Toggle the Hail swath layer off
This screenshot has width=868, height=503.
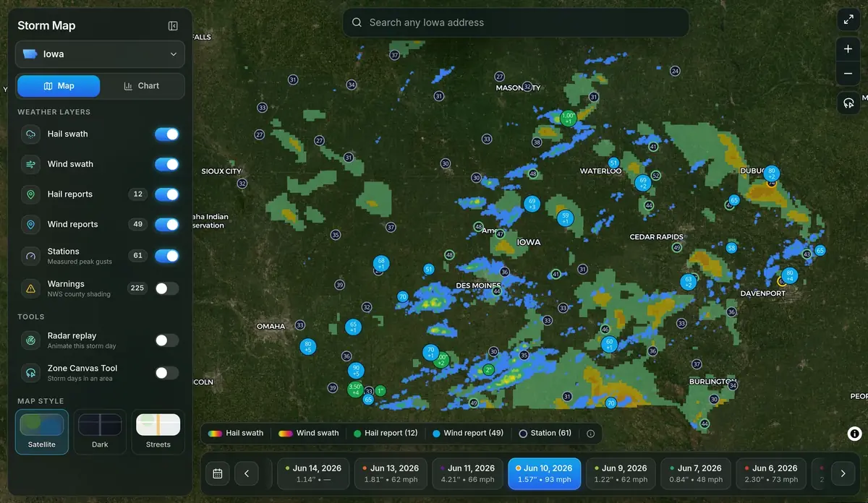pyautogui.click(x=166, y=134)
